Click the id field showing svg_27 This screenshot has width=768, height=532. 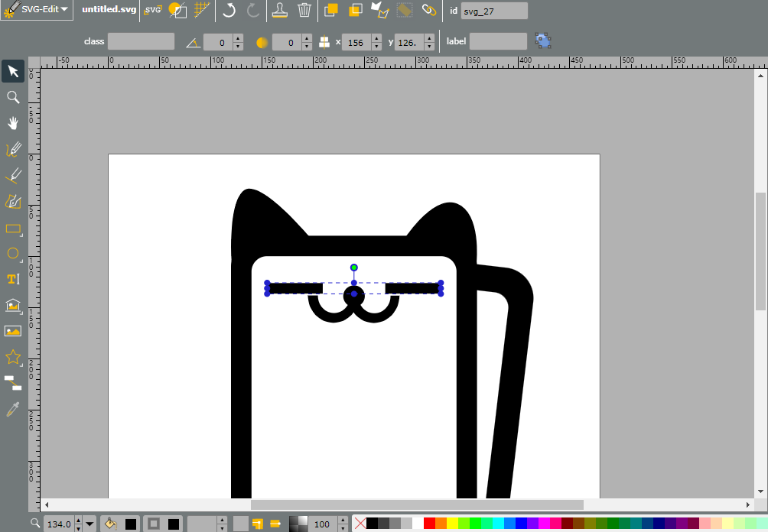494,11
